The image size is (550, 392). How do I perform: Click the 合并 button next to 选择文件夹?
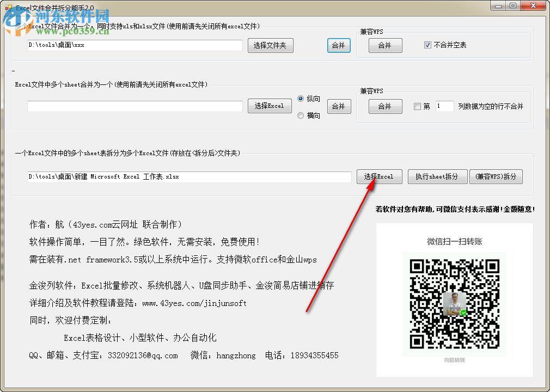339,45
